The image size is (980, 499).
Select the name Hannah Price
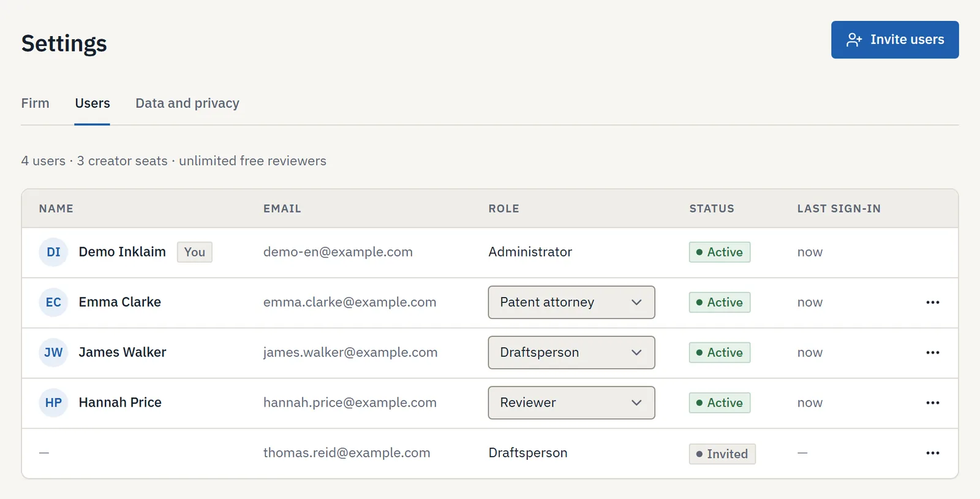click(120, 402)
